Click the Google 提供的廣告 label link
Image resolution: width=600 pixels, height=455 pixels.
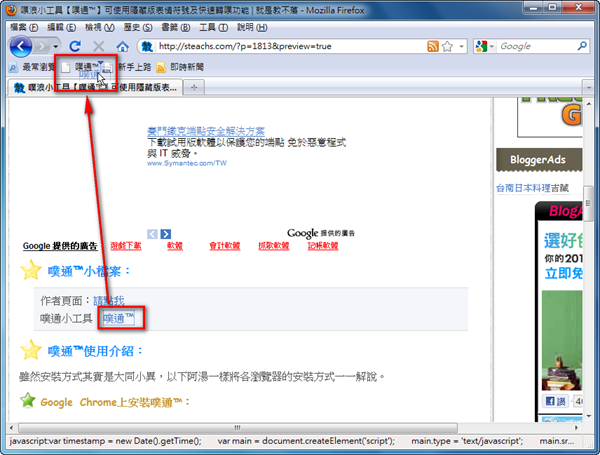(60, 246)
